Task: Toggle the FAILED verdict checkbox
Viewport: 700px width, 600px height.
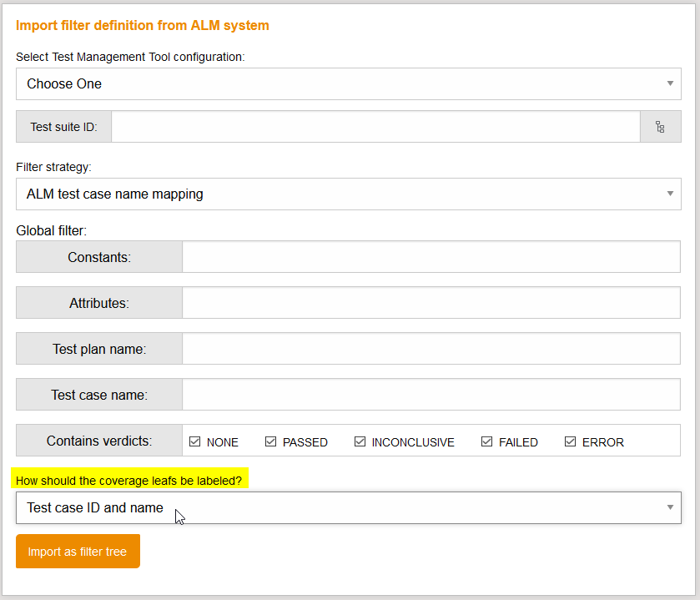Action: tap(486, 441)
